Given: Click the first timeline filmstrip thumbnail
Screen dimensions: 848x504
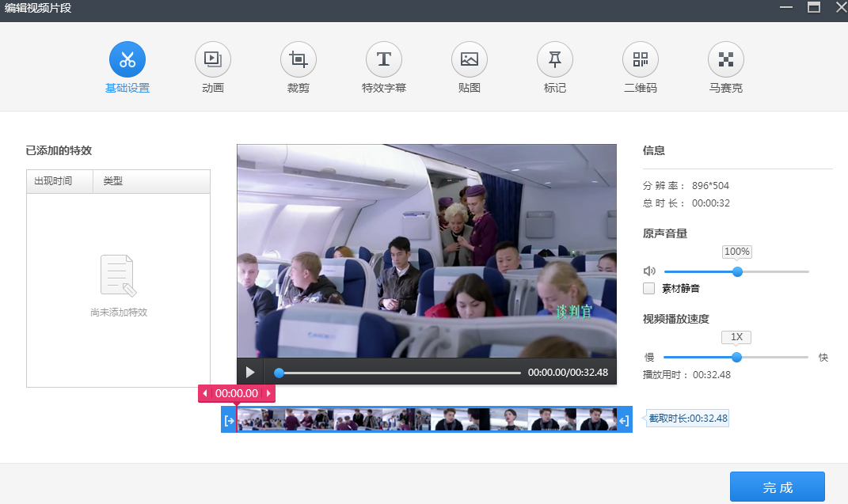Looking at the screenshot, I should 261,419.
